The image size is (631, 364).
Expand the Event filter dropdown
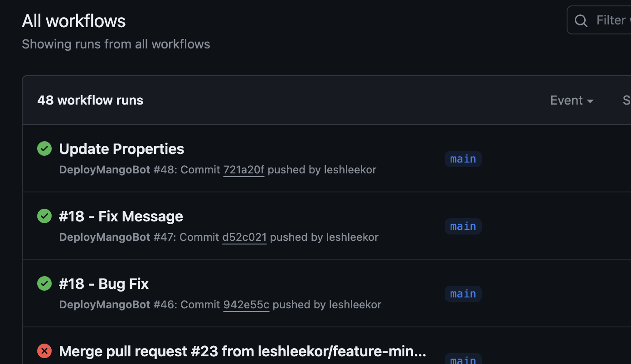click(572, 100)
